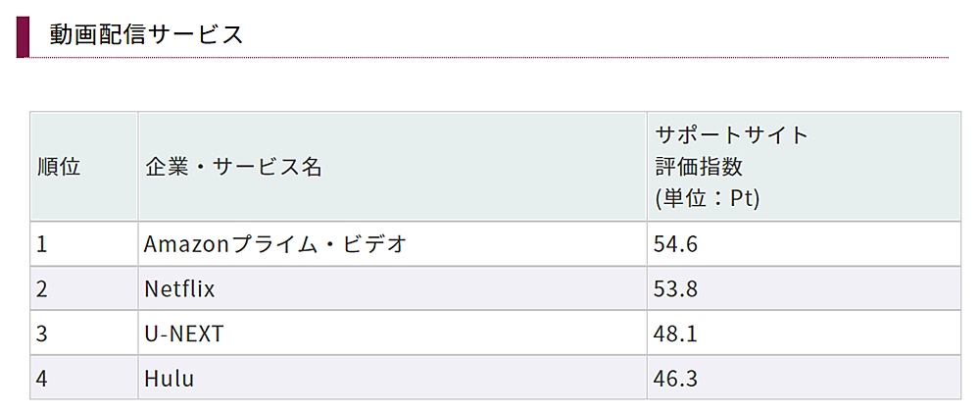Select the 53.8 score cell

coord(674,289)
